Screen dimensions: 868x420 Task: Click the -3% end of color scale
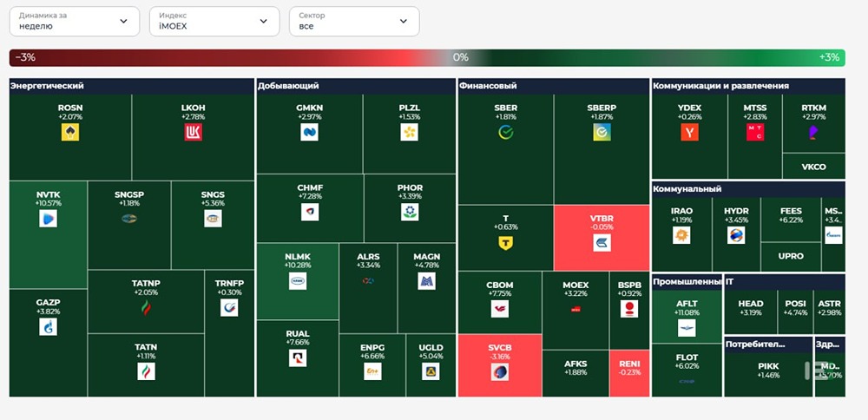click(25, 57)
